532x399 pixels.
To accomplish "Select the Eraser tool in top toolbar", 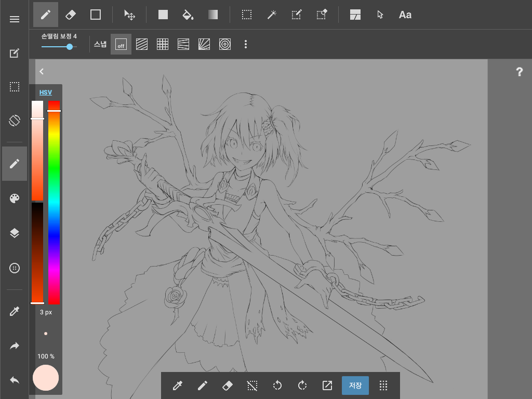I will pyautogui.click(x=71, y=15).
